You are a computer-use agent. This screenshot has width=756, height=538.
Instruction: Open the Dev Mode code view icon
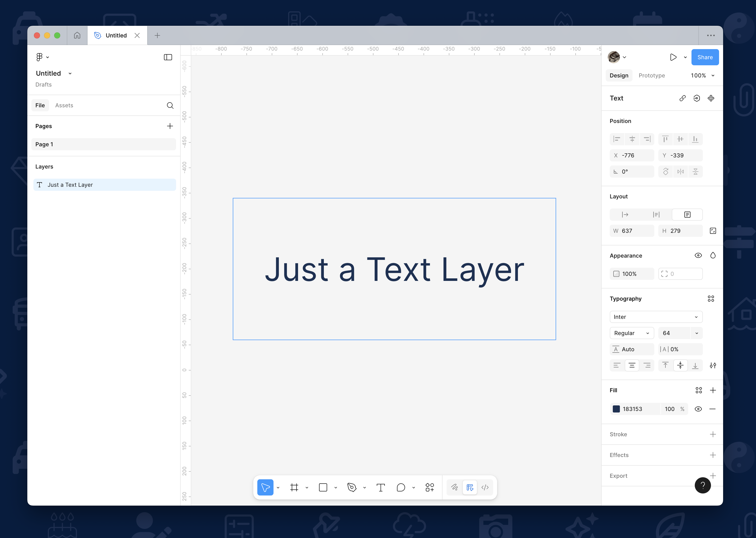485,487
